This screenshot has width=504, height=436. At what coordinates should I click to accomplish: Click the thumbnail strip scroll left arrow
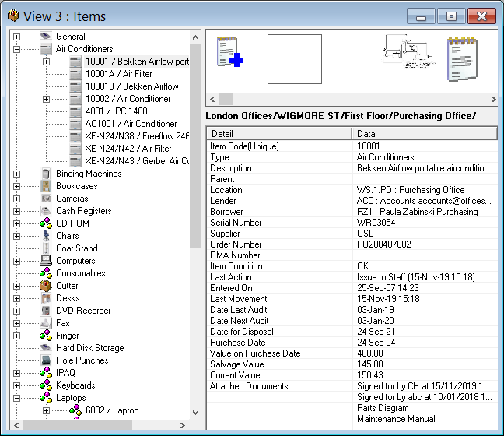212,99
